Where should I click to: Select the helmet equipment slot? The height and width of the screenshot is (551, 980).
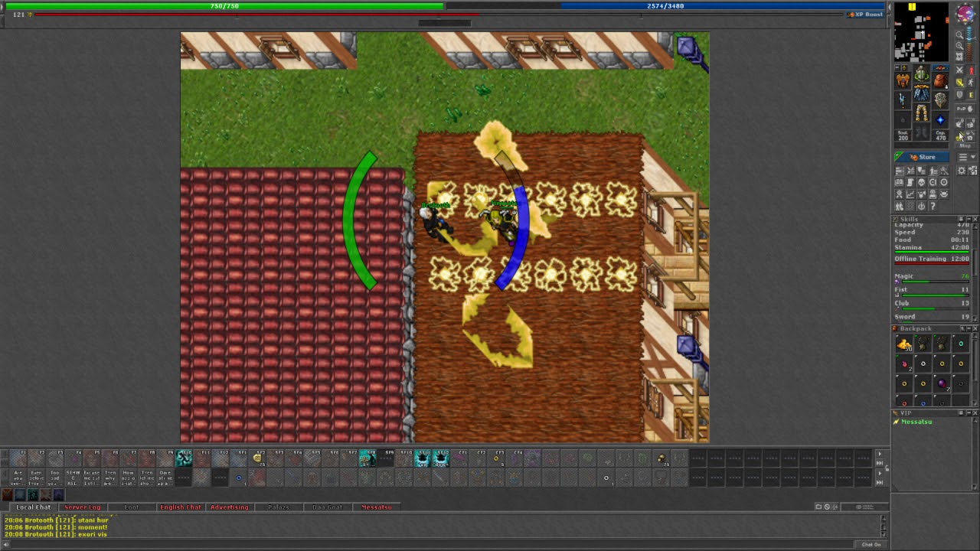pos(921,73)
